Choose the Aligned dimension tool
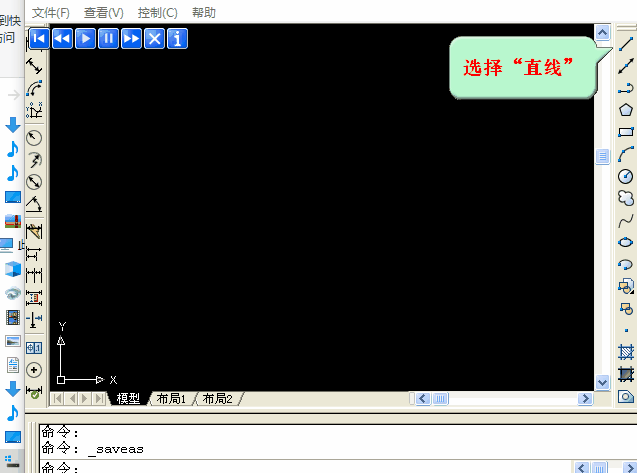This screenshot has width=637, height=473. pos(34,66)
